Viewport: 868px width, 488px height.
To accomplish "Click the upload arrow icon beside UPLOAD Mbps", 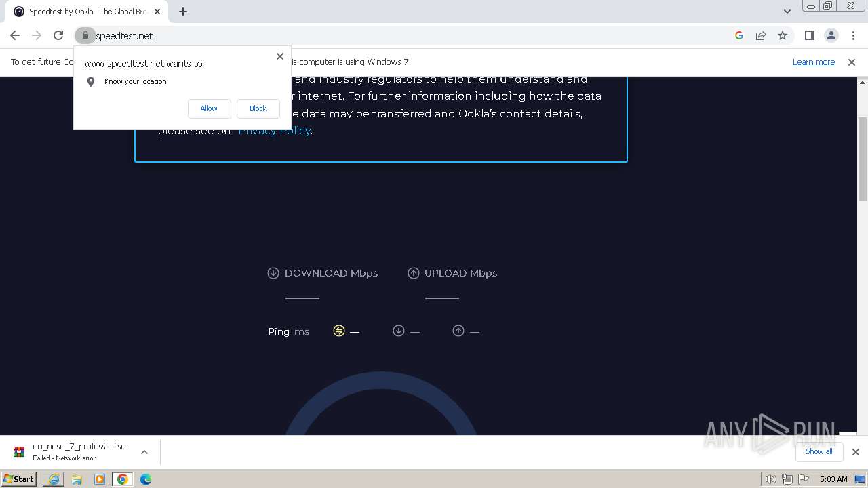I will (414, 273).
